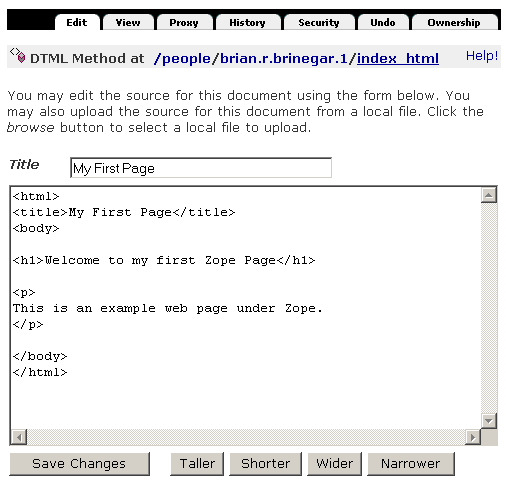Click the textarea scroll up arrow
The height and width of the screenshot is (488, 506).
point(489,195)
